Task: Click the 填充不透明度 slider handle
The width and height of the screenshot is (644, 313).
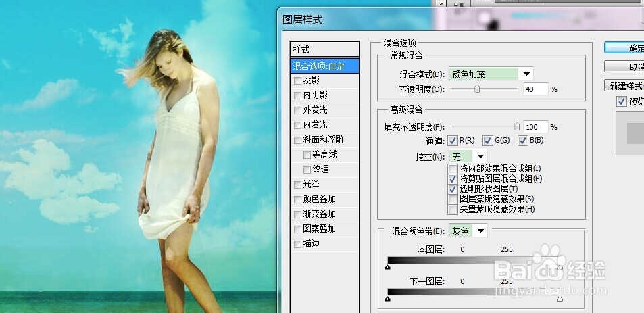Action: pos(517,126)
